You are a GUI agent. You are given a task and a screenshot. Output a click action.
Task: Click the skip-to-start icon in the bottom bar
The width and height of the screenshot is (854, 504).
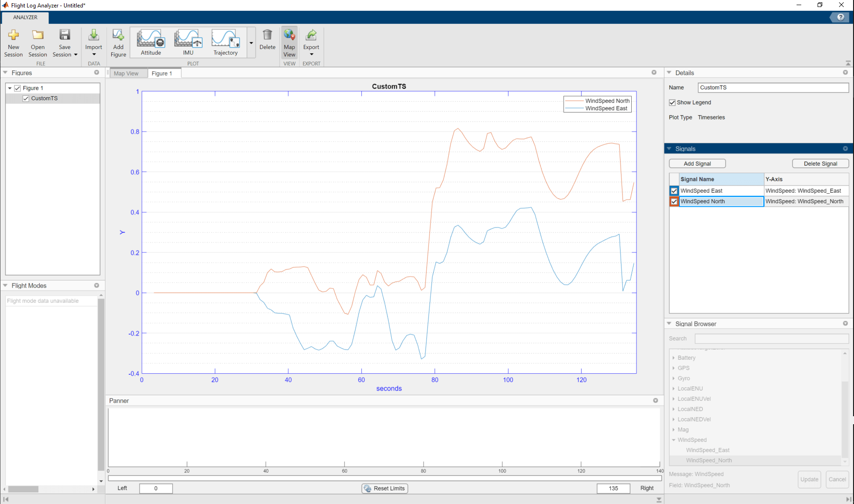tap(6, 499)
